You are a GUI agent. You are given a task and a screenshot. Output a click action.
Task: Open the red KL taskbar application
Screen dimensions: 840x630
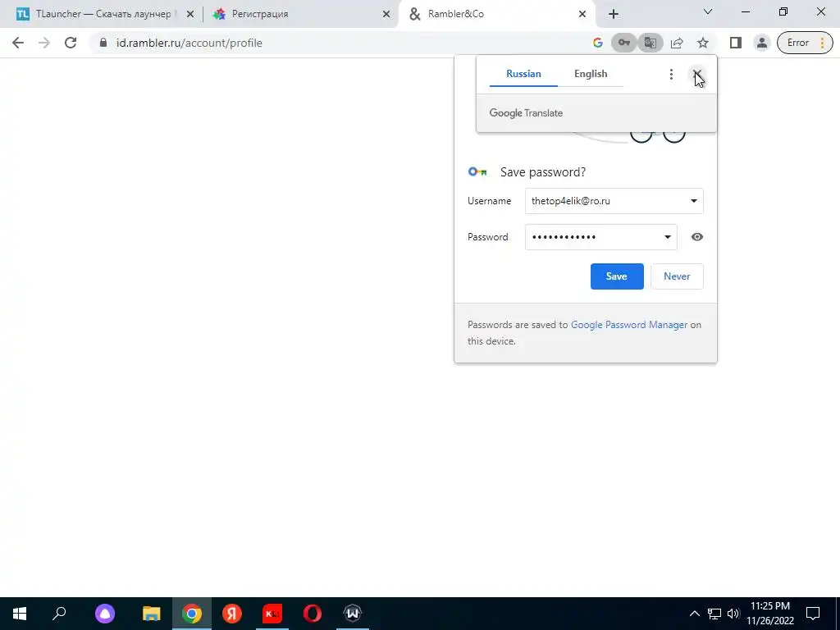coord(272,614)
